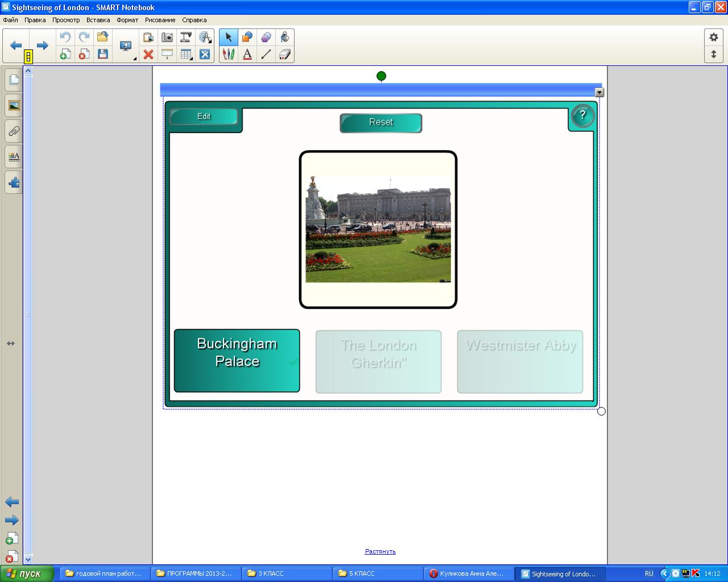Select the Pens tool
Image resolution: width=728 pixels, height=582 pixels.
point(229,55)
